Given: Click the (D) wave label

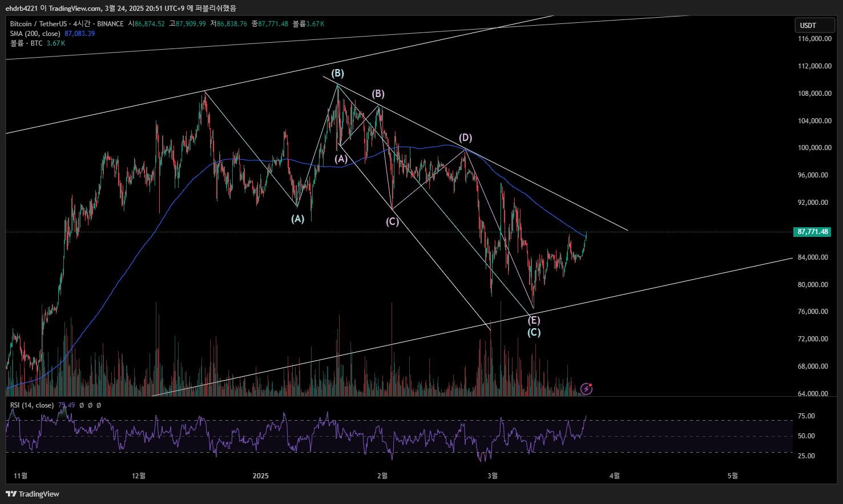Looking at the screenshot, I should tap(466, 138).
